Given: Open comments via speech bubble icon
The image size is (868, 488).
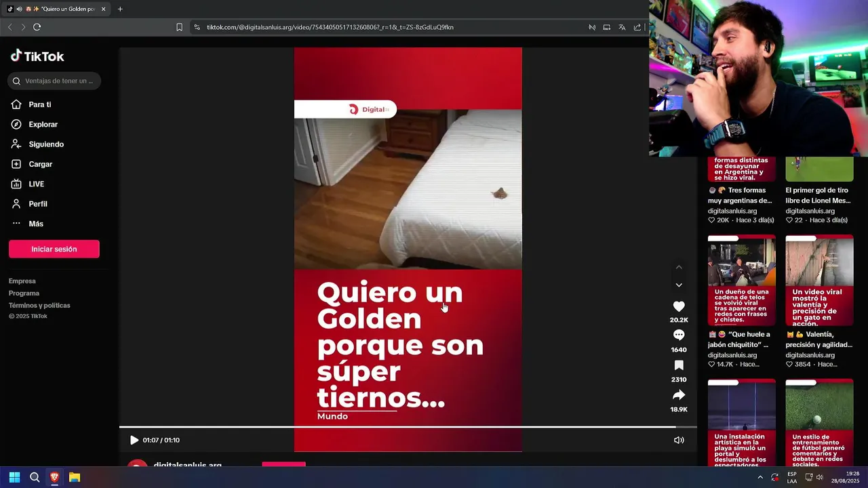Looking at the screenshot, I should coord(679,335).
